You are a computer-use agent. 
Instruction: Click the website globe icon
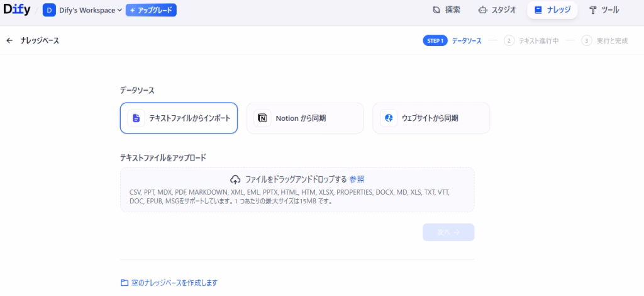pos(389,118)
